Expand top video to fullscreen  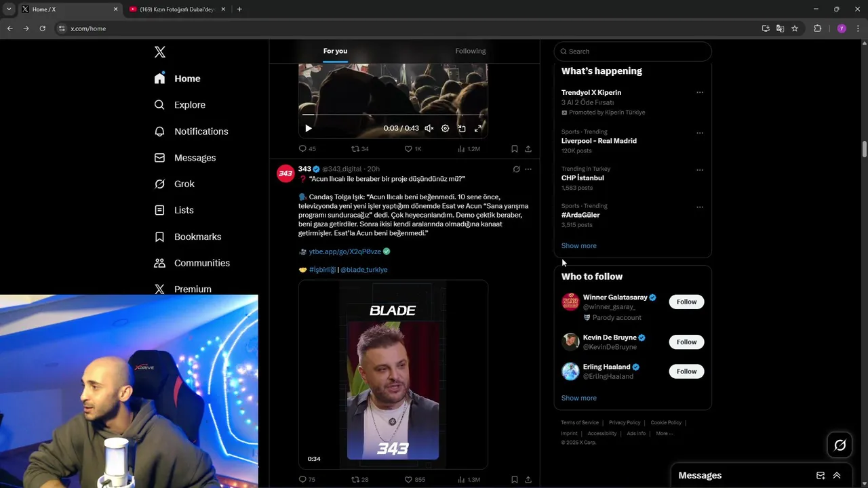tap(478, 128)
